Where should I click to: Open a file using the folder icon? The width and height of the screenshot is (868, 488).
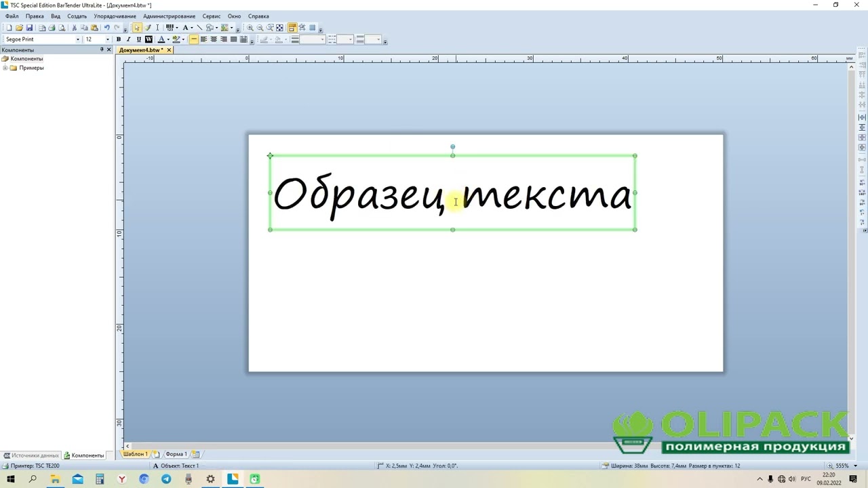[x=19, y=28]
